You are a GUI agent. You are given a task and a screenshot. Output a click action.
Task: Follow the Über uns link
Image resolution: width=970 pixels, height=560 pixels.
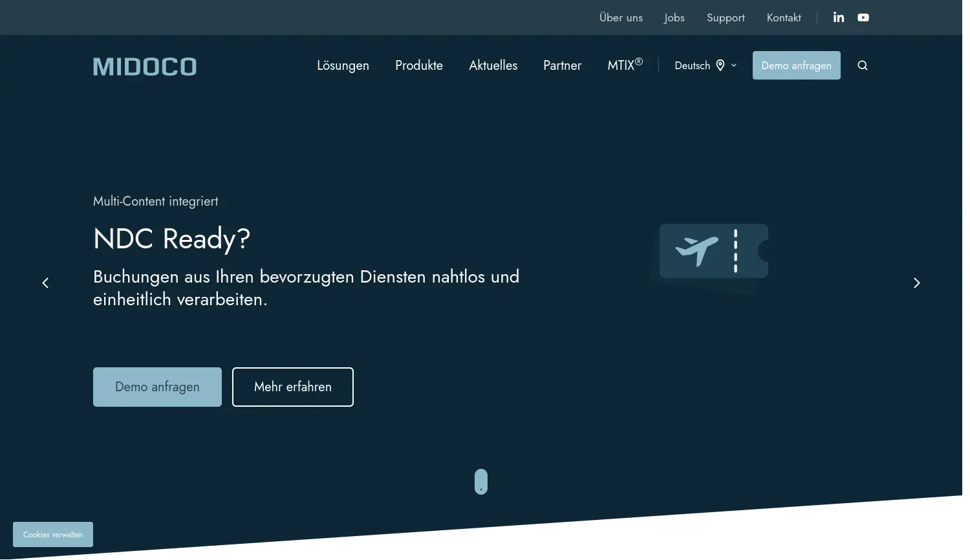coord(621,17)
